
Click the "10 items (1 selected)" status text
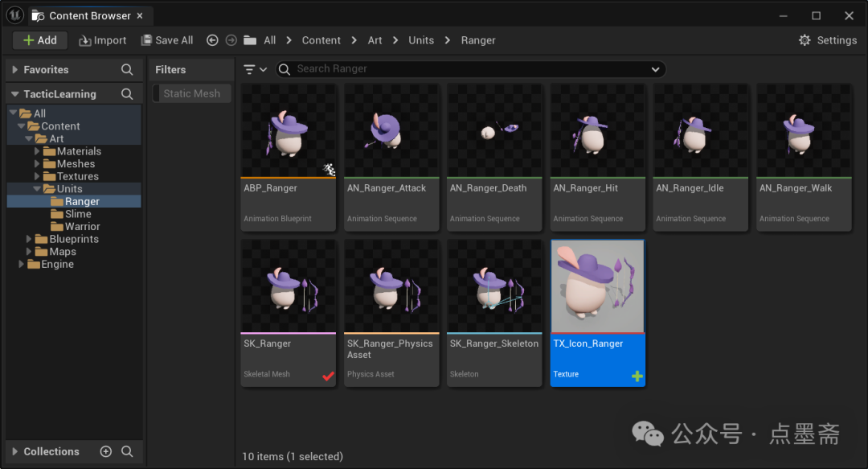tap(293, 456)
